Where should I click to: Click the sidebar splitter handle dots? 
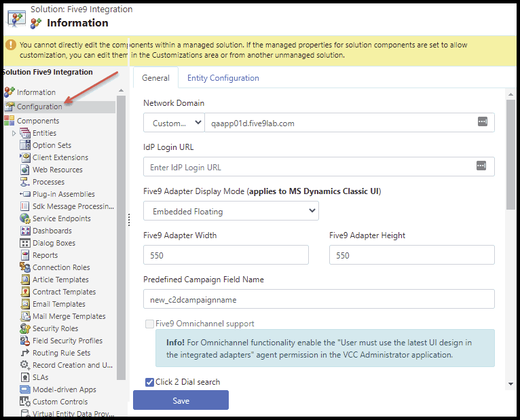point(129,220)
